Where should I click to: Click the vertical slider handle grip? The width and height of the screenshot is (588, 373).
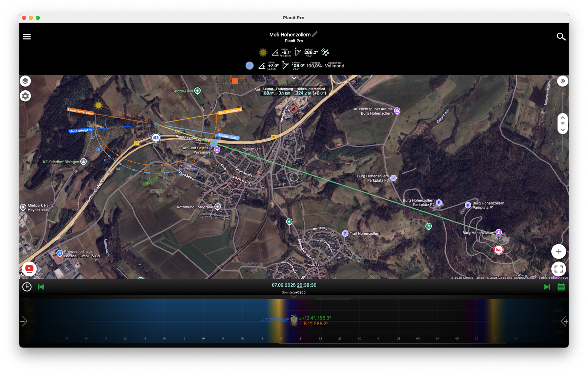tap(563, 124)
